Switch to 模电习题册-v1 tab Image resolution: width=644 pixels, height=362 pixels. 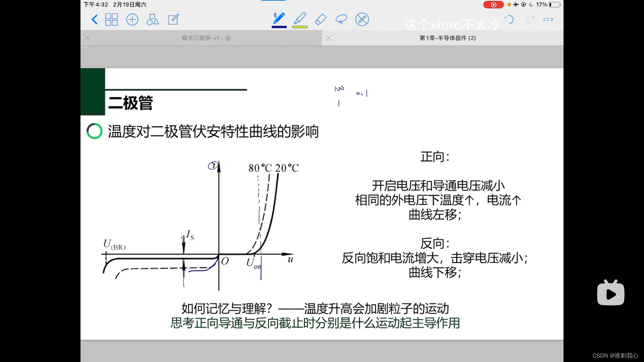[206, 38]
